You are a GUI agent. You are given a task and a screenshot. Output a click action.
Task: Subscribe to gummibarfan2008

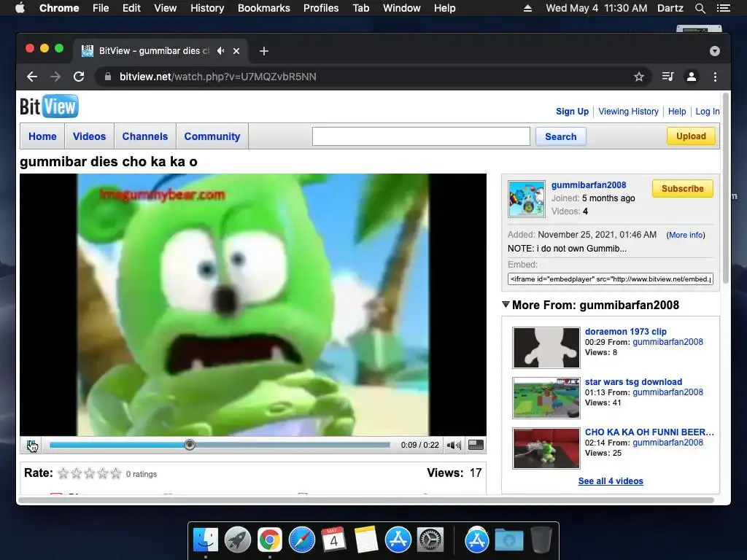pyautogui.click(x=682, y=189)
